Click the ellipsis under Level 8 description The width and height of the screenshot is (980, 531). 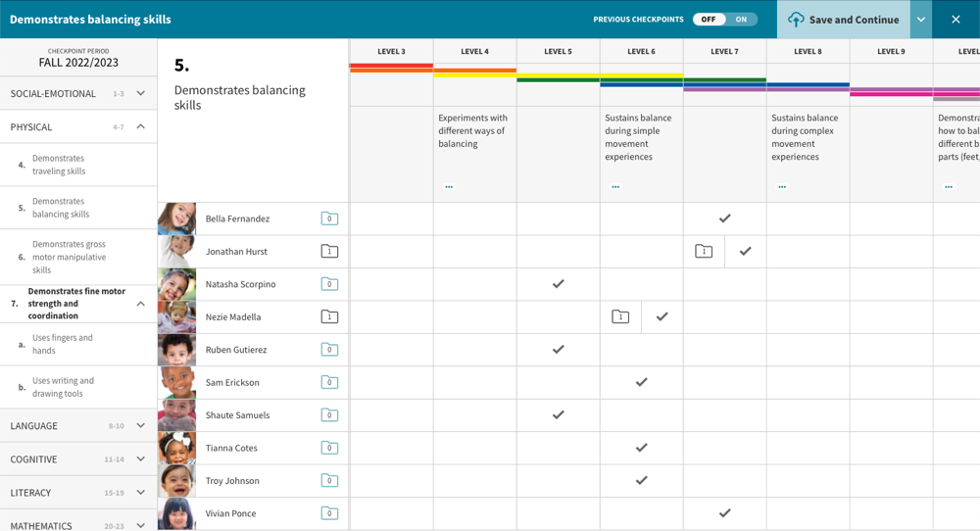(782, 187)
